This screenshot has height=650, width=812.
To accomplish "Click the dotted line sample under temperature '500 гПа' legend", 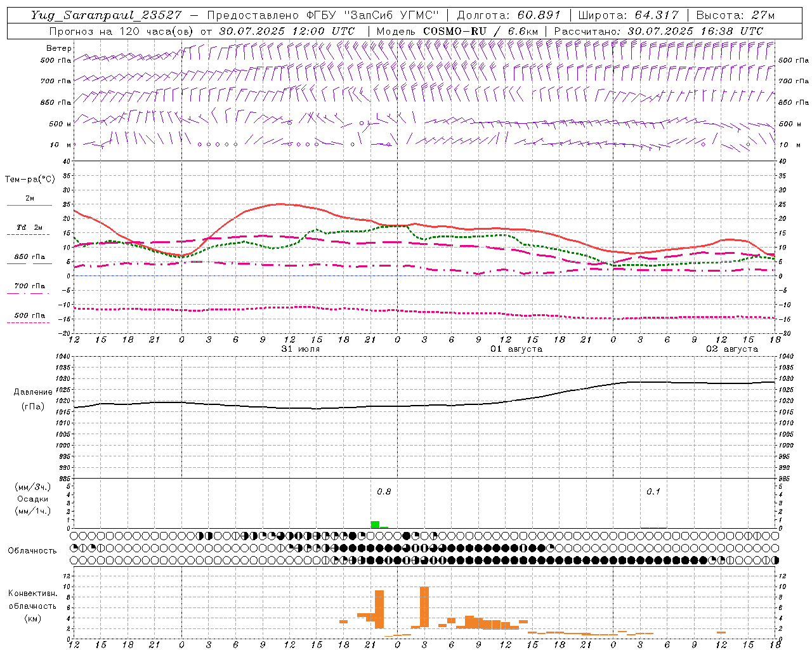I will pyautogui.click(x=28, y=323).
